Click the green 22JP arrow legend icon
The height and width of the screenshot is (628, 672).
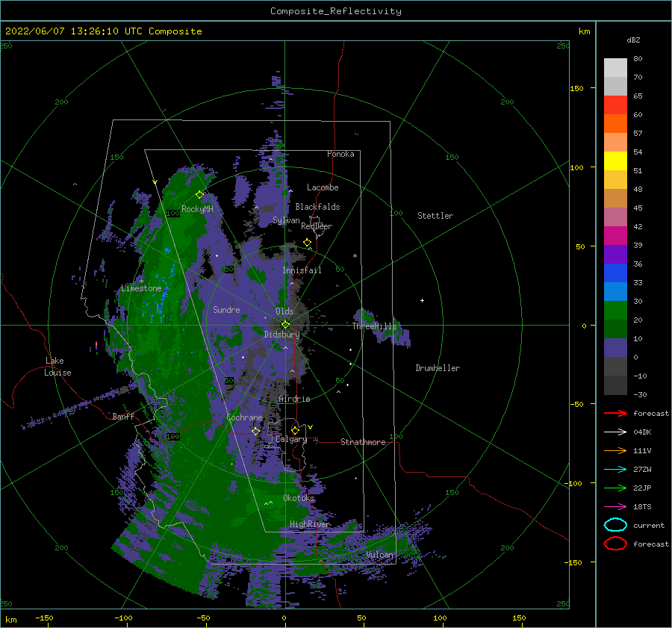615,488
